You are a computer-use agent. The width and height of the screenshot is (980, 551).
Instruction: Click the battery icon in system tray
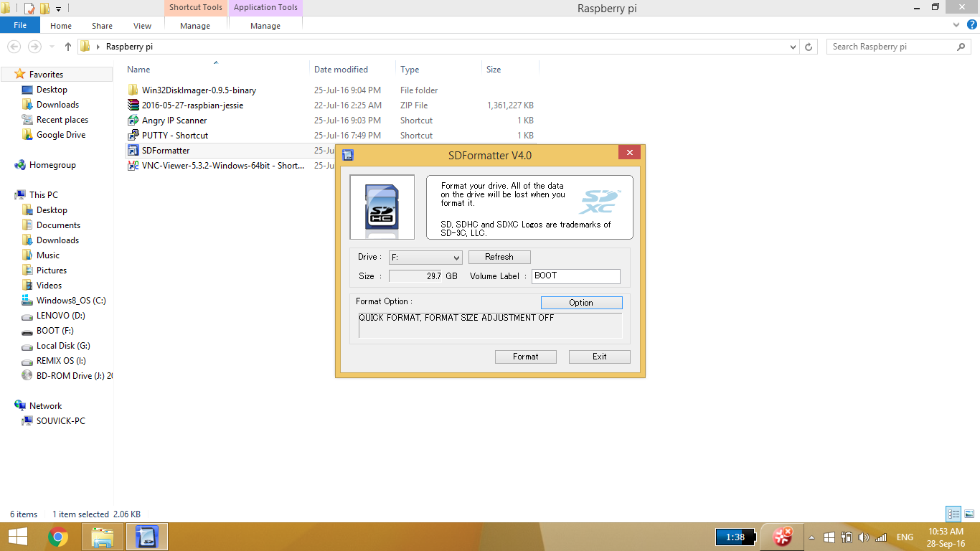coord(846,537)
